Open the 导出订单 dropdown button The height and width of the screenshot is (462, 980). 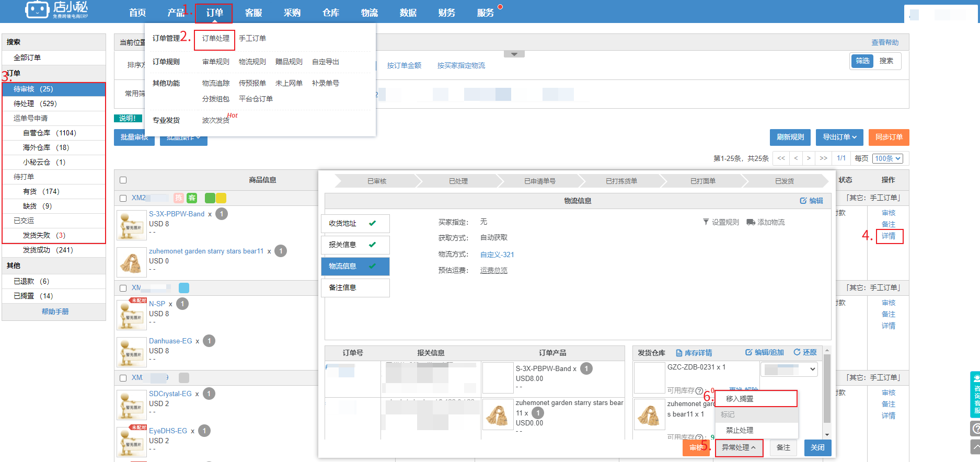click(840, 137)
